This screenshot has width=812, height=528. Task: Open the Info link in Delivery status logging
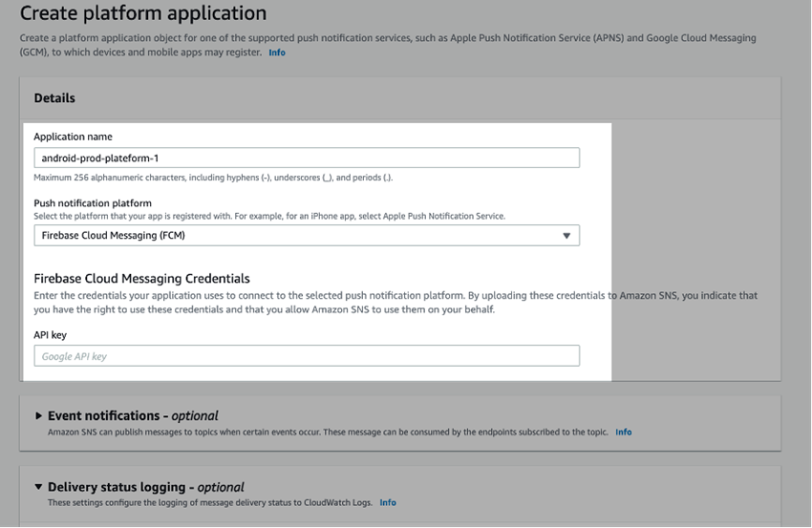click(388, 502)
